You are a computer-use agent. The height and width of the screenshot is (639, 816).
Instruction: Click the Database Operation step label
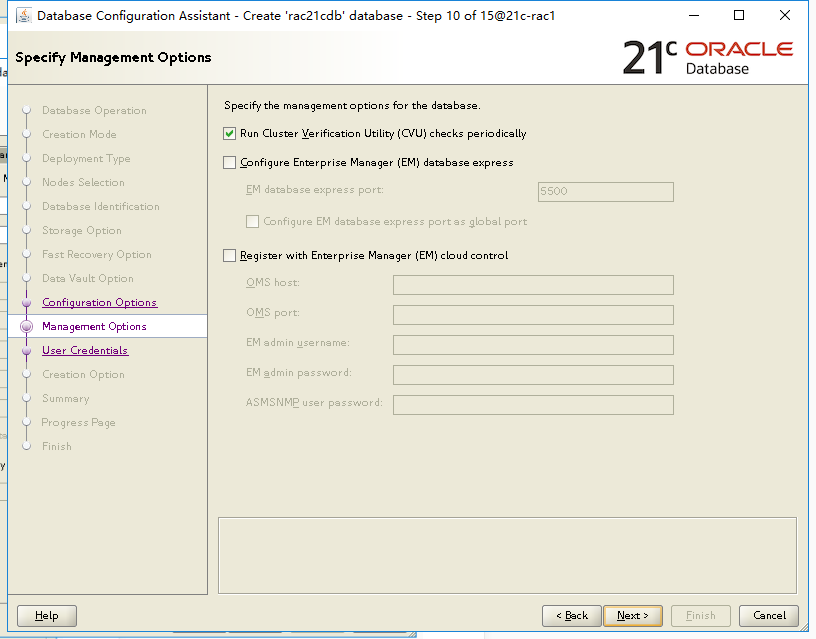click(94, 110)
